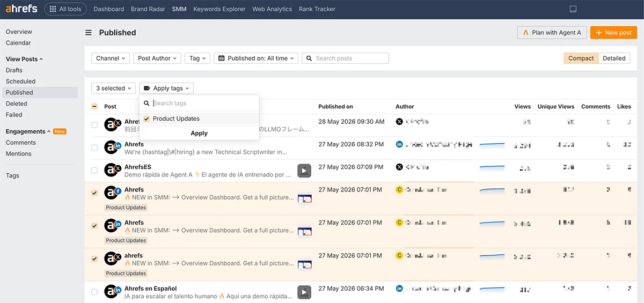This screenshot has height=303, width=644.
Task: Click the New post button
Action: point(613,33)
